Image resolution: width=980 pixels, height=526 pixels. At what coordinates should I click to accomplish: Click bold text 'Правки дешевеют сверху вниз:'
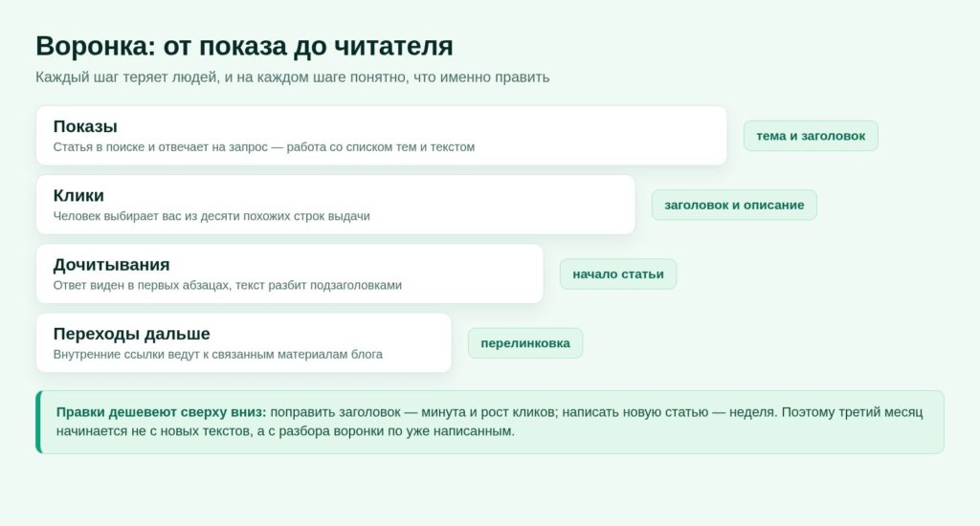pos(161,412)
